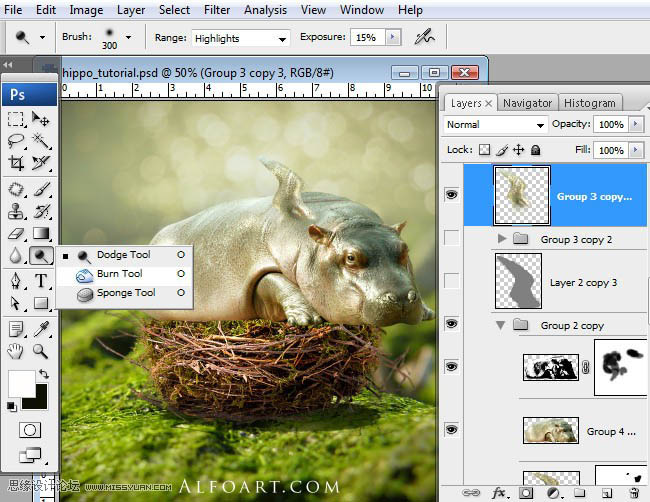Select the Move tool

pyautogui.click(x=41, y=119)
